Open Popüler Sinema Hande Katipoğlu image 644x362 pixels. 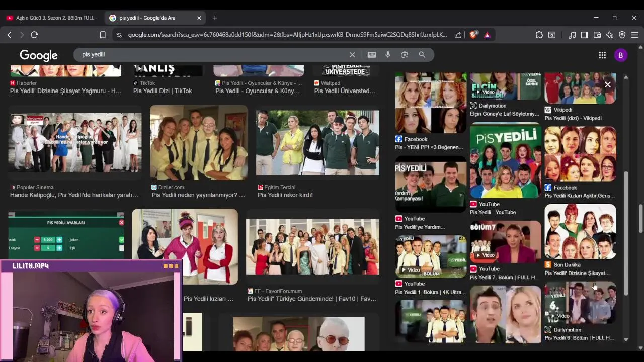[75, 143]
